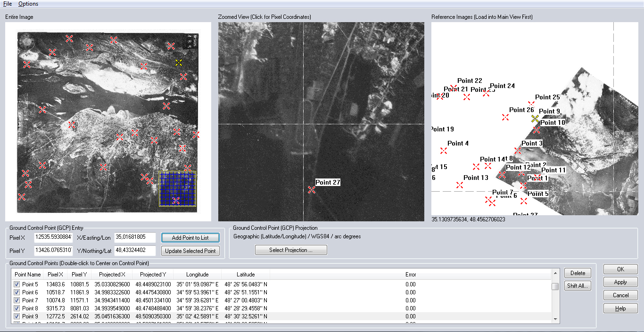The width and height of the screenshot is (644, 332).
Task: Uncheck the Point 5 checkbox
Action: (17, 284)
